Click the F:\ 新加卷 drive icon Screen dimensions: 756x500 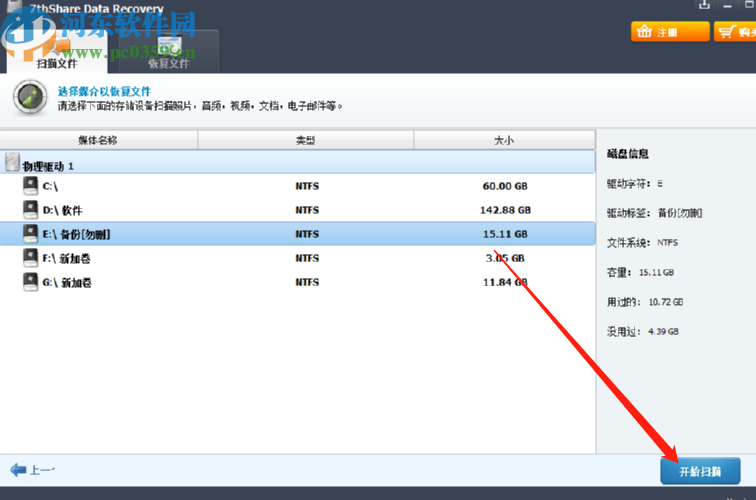(x=30, y=258)
